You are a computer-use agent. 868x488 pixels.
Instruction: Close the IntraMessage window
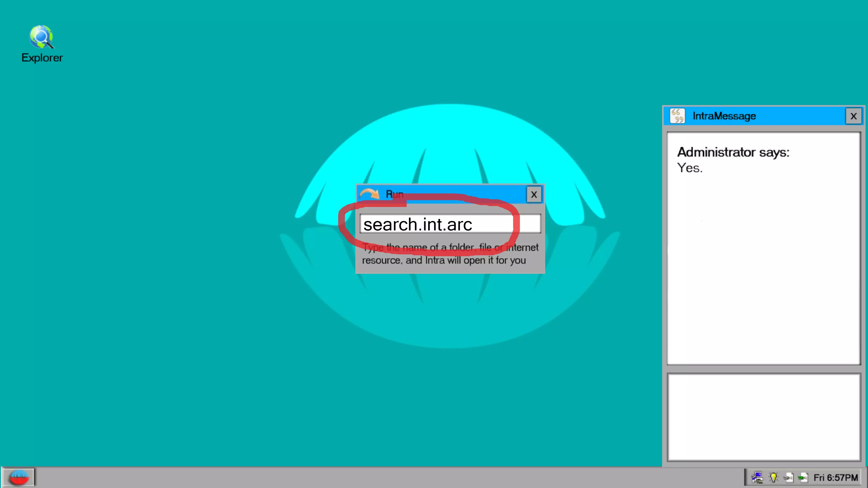click(x=853, y=116)
